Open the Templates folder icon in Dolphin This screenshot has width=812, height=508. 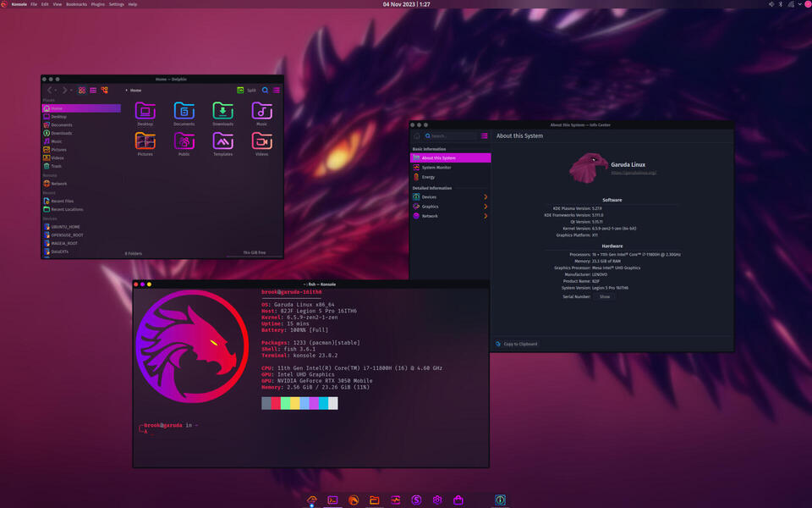click(x=222, y=144)
